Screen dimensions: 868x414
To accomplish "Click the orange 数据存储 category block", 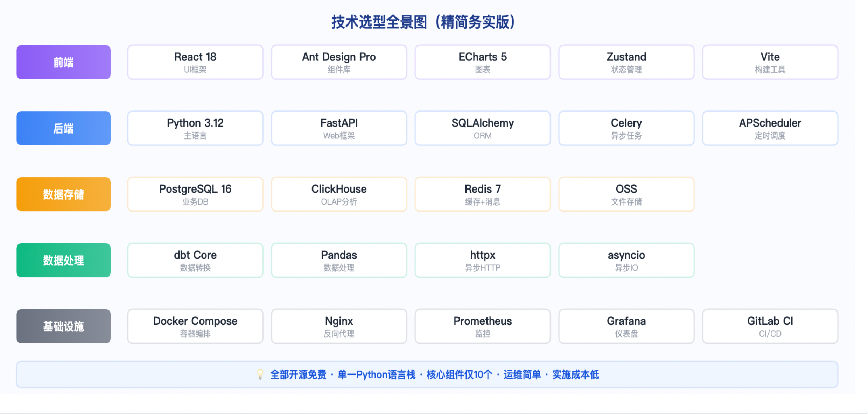I will [x=63, y=194].
